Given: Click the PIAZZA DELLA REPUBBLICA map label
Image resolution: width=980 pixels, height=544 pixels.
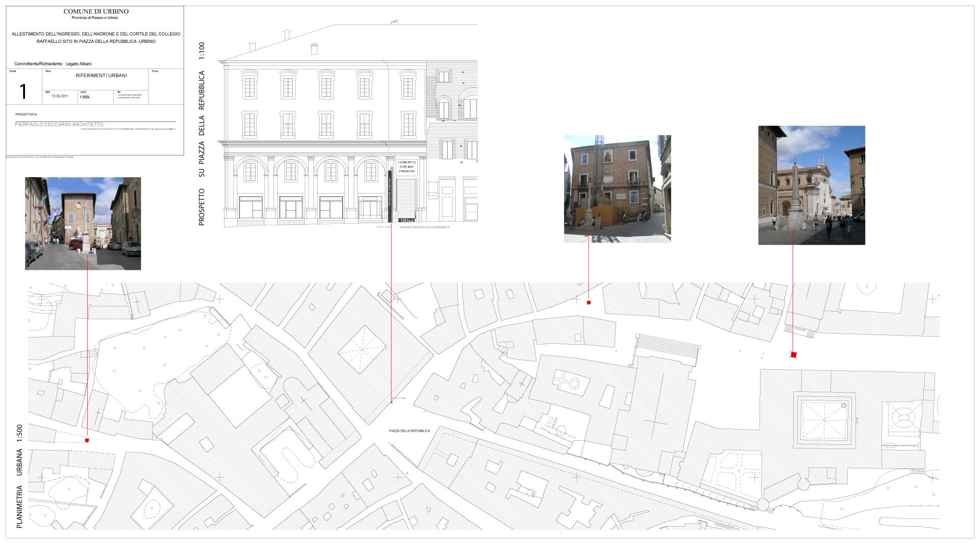Looking at the screenshot, I should [409, 431].
